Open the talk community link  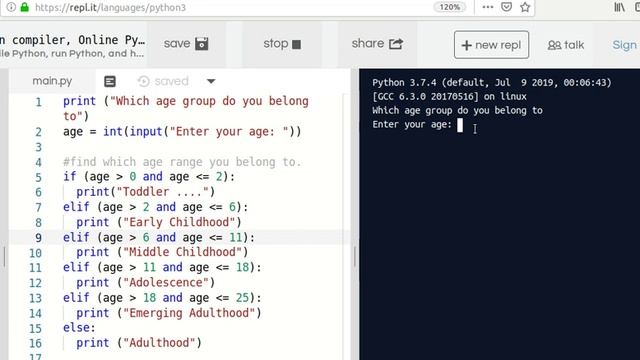coord(566,45)
